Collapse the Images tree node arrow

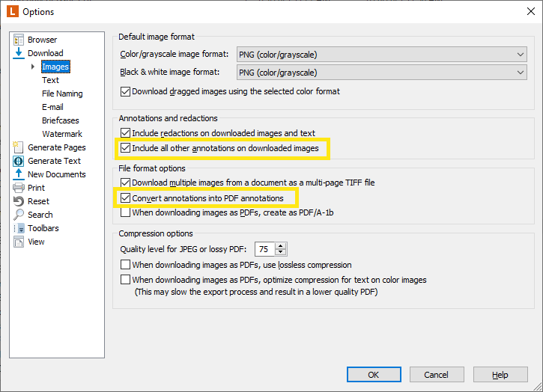pos(32,67)
